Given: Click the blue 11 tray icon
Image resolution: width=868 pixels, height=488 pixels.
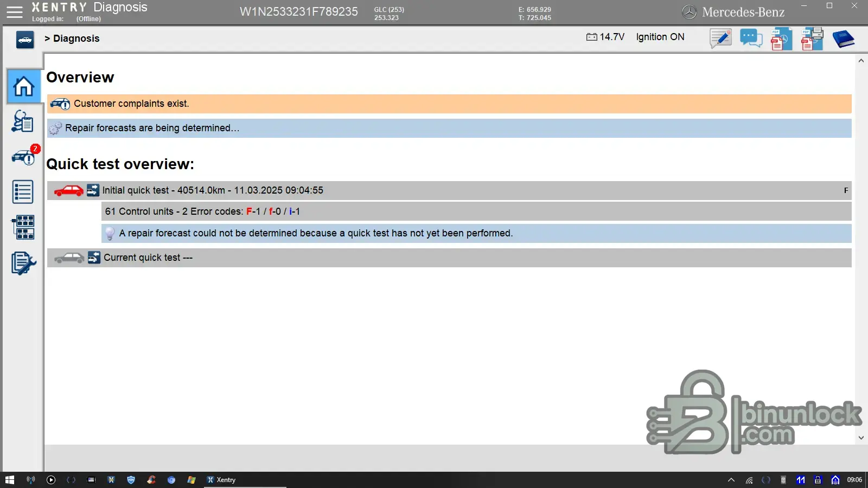Looking at the screenshot, I should pyautogui.click(x=801, y=480).
